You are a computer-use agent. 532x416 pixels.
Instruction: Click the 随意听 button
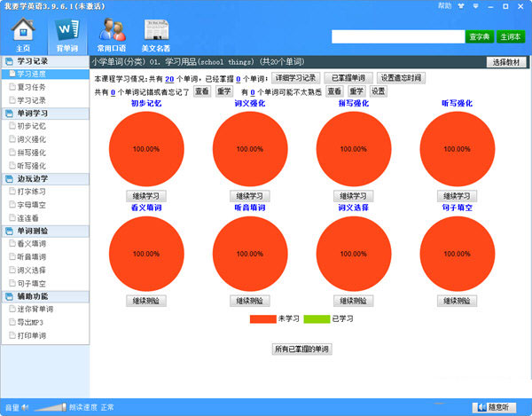click(x=495, y=407)
